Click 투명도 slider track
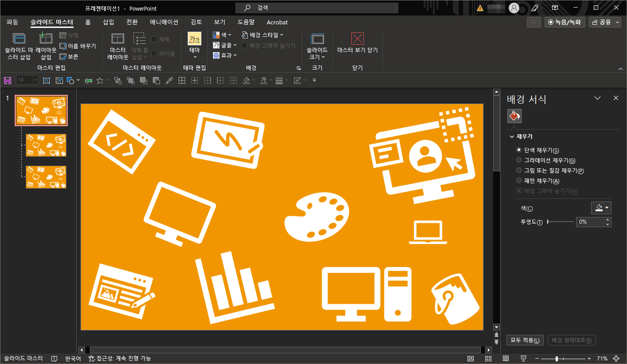This screenshot has height=364, width=627. coord(560,222)
